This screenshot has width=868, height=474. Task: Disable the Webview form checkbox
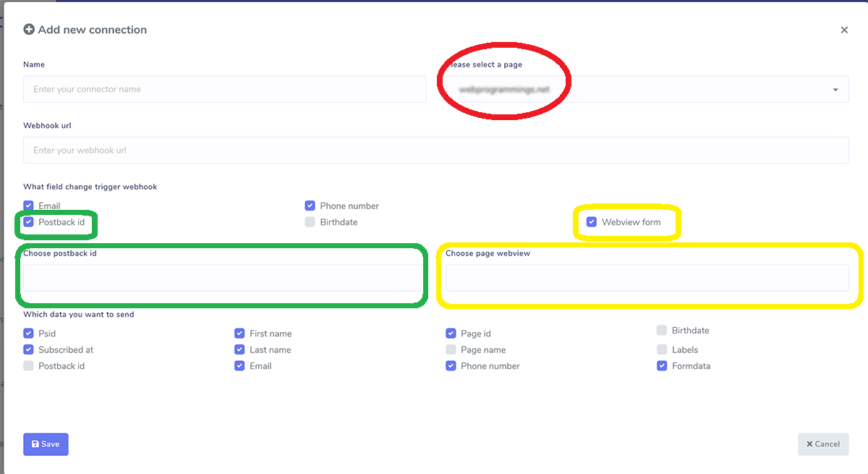point(592,222)
